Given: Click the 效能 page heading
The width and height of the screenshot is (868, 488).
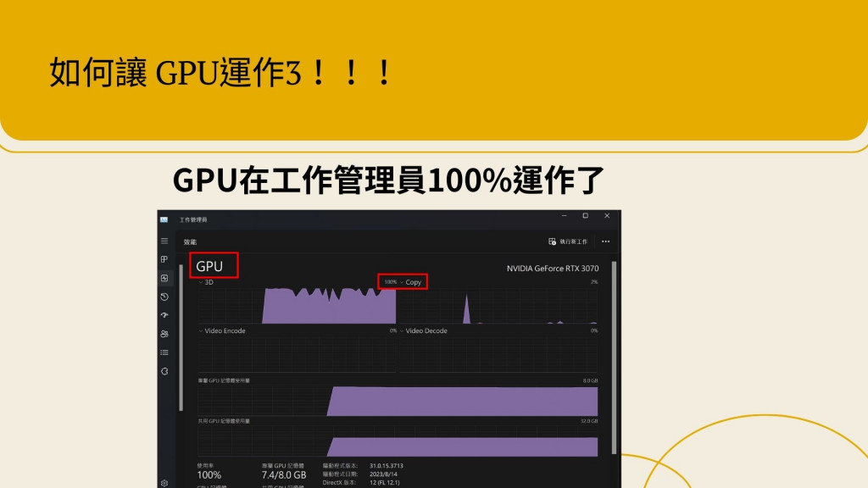Looking at the screenshot, I should (x=190, y=241).
